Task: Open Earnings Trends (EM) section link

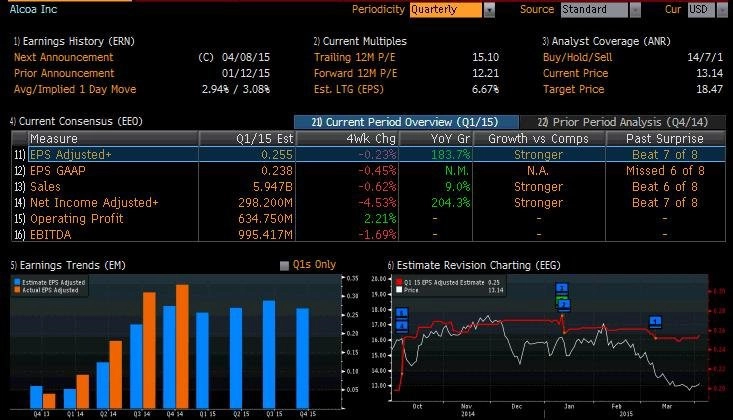Action: (68, 265)
